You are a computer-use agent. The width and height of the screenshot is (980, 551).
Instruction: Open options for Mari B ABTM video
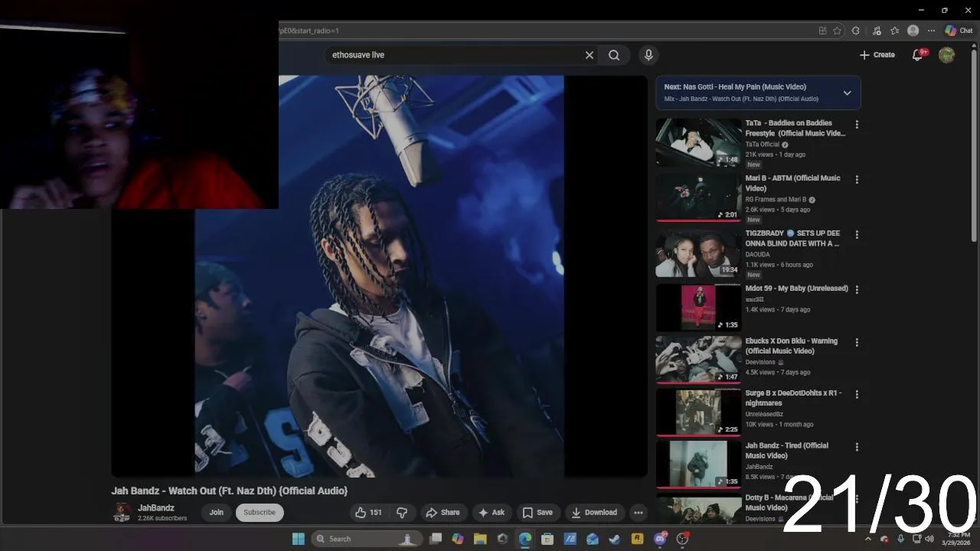[x=857, y=179]
